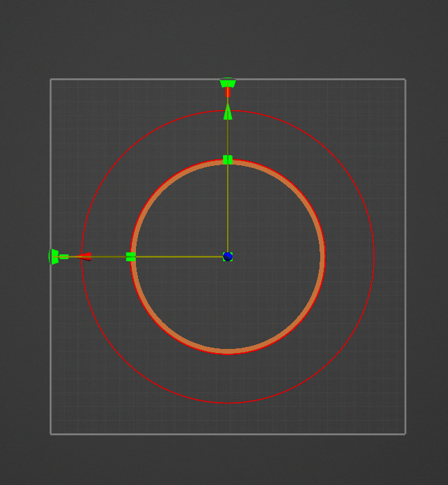Click the top-left corner of the bounding box

pyautogui.click(x=51, y=80)
